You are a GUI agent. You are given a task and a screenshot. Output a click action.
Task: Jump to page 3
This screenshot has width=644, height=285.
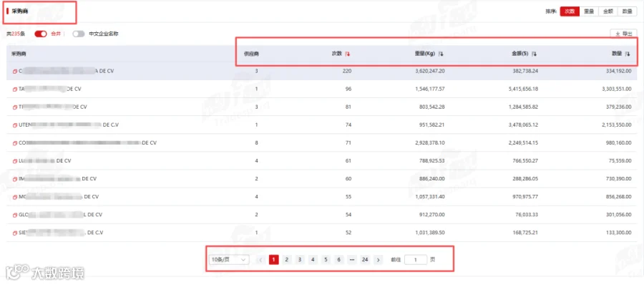(300, 259)
